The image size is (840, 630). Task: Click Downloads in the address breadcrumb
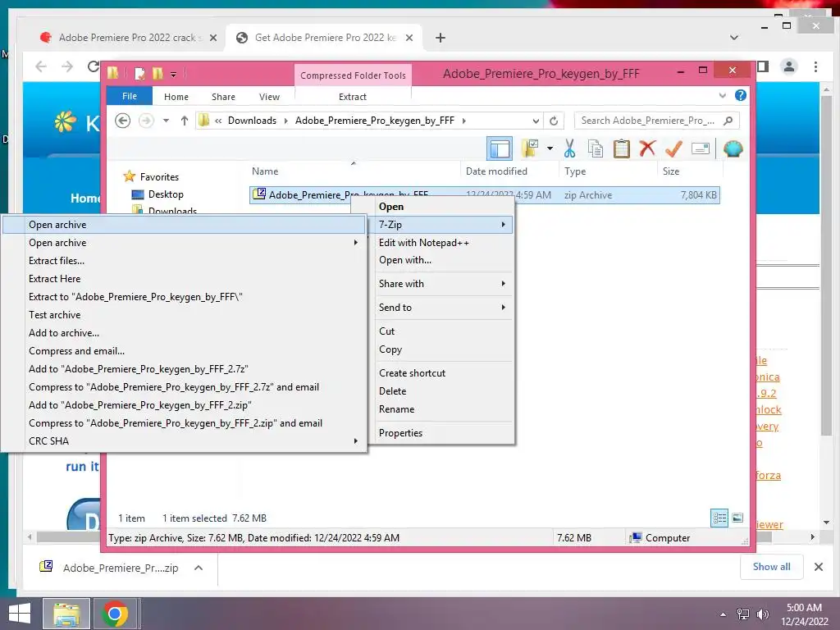(252, 121)
